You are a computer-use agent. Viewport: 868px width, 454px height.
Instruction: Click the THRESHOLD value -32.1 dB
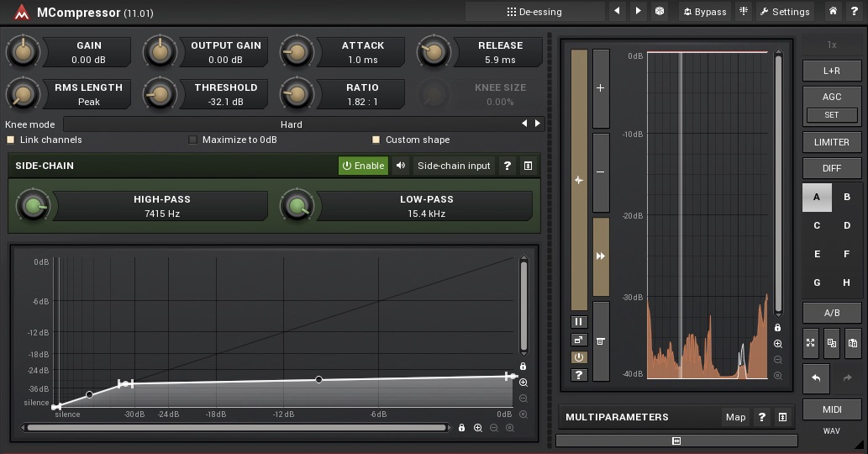(x=225, y=102)
